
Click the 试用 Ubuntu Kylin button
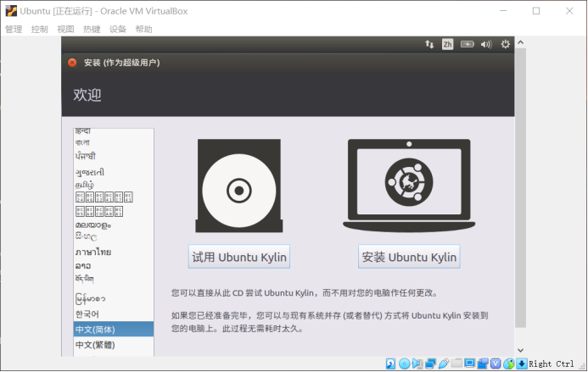[239, 257]
